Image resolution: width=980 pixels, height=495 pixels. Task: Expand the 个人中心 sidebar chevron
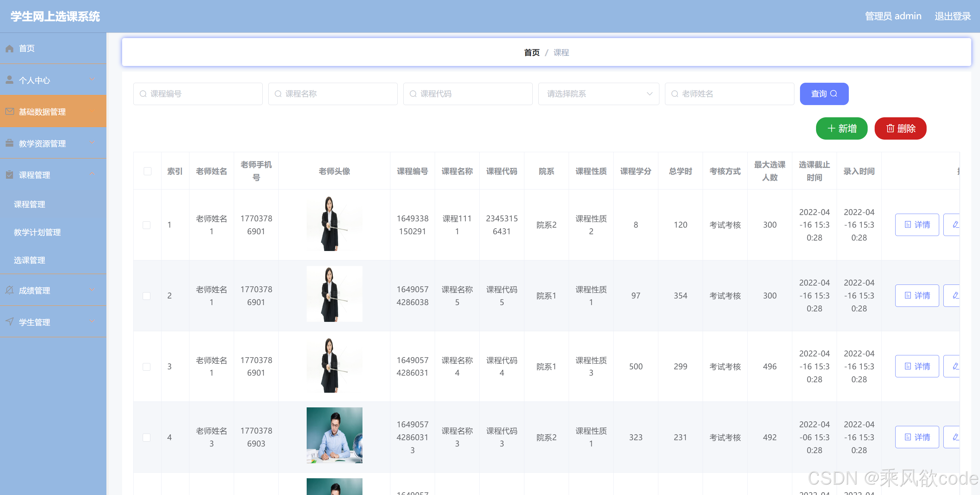point(92,79)
